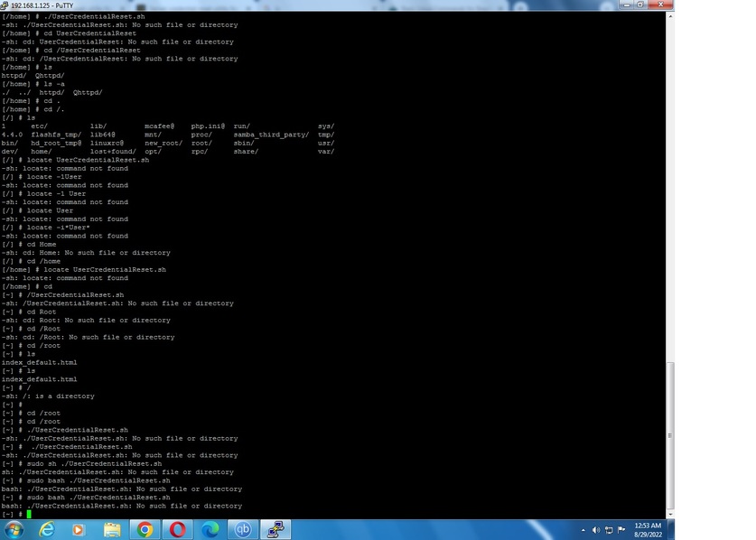
Task: Open the volume control in system tray
Action: pos(596,530)
